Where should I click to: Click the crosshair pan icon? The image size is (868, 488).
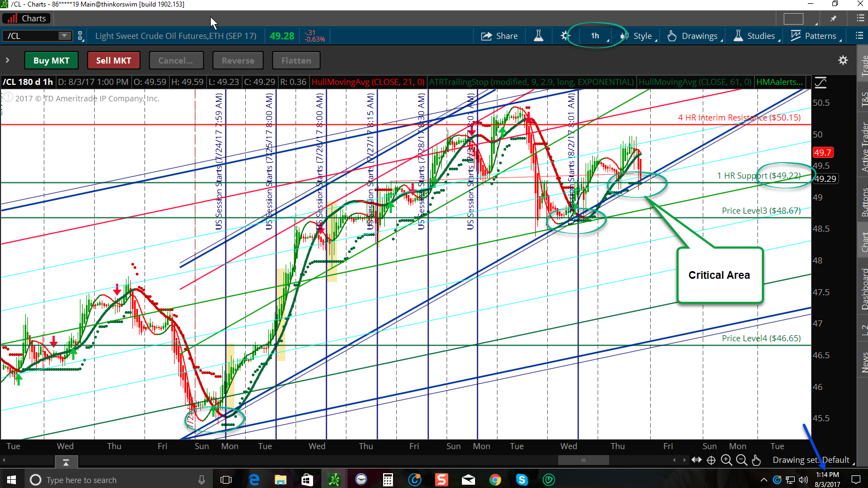pyautogui.click(x=711, y=460)
